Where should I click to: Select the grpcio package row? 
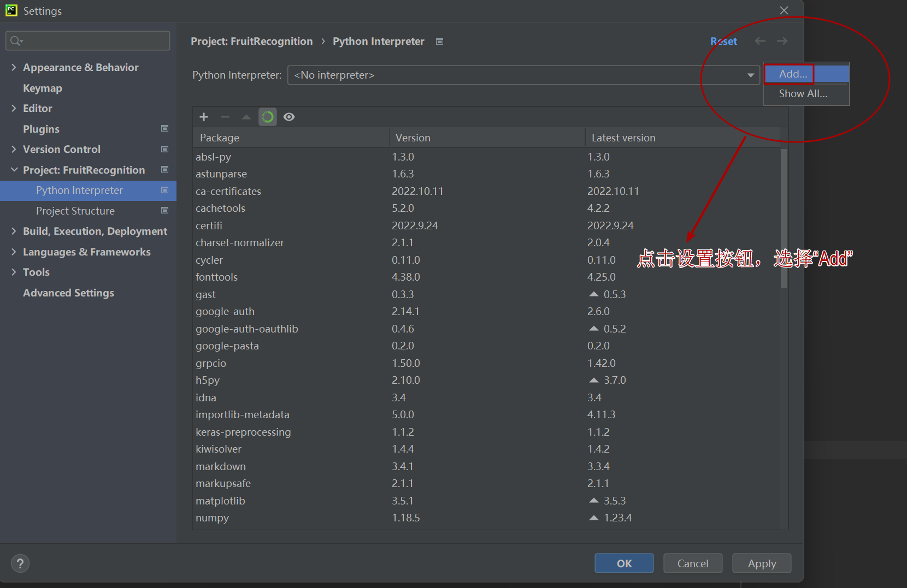(x=486, y=363)
